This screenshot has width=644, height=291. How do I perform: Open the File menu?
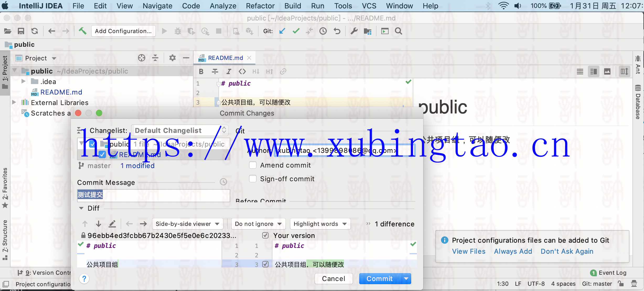point(78,6)
